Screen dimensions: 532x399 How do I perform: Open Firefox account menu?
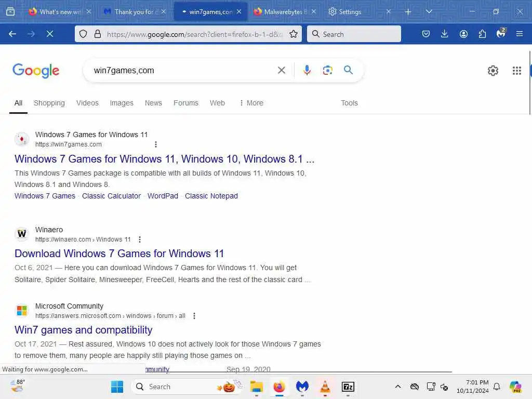(463, 34)
